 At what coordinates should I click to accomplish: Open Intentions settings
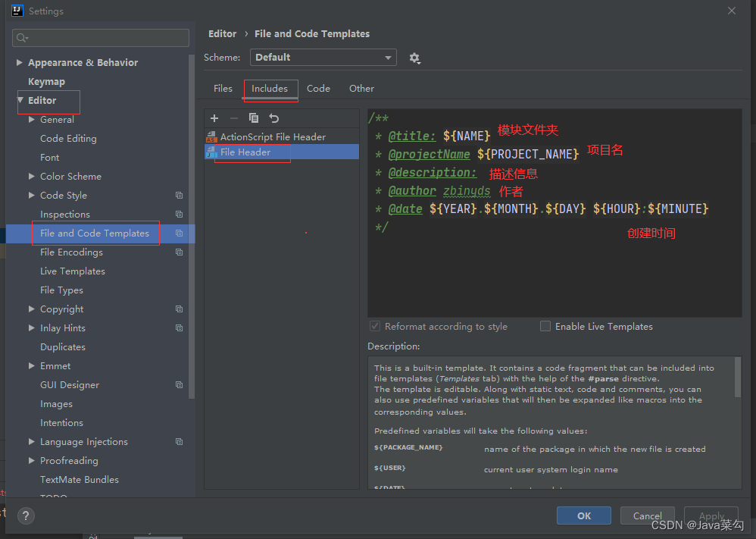[61, 423]
